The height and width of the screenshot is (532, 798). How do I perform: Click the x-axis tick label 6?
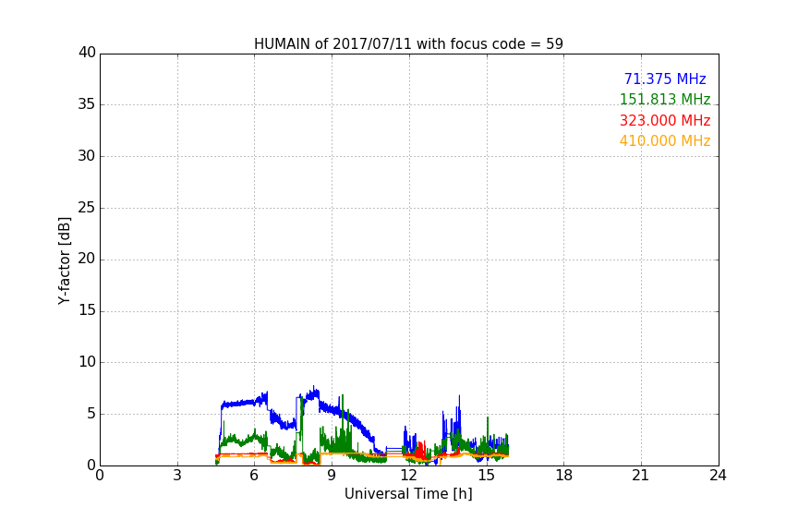tap(254, 476)
